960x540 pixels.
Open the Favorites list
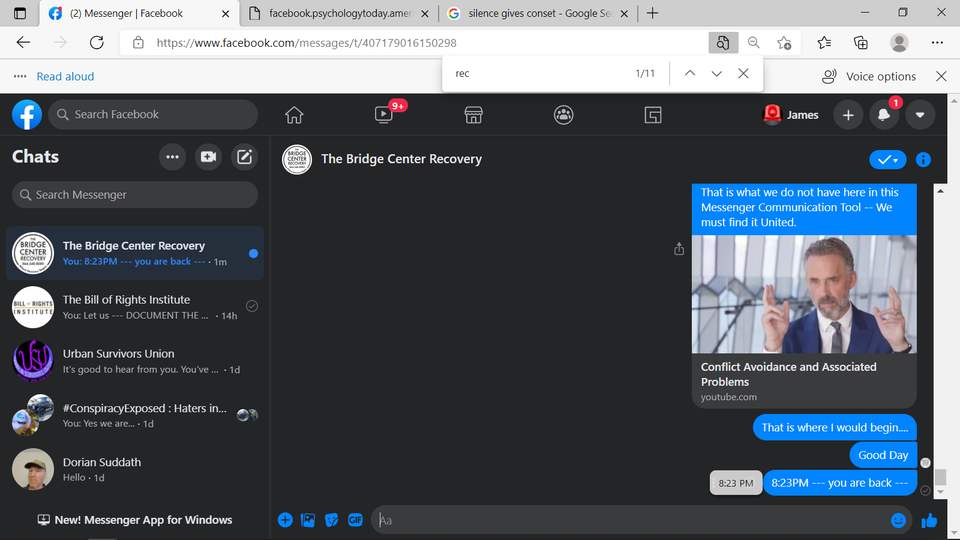pos(824,42)
